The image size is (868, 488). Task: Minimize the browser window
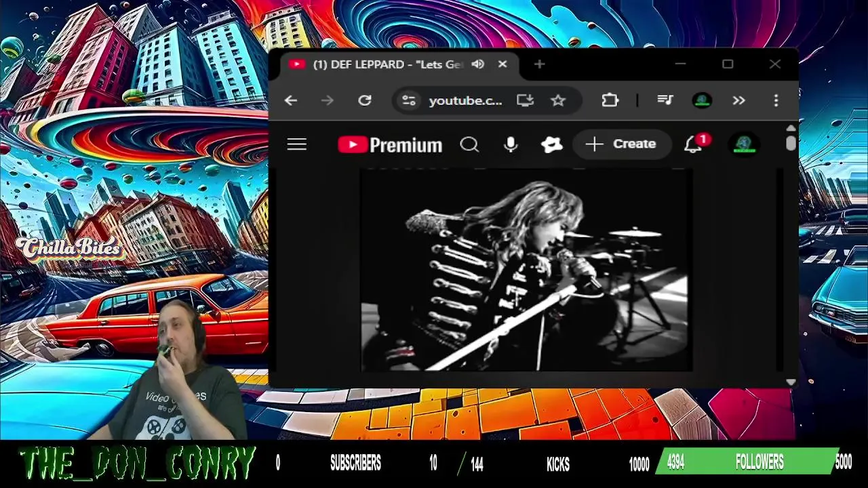(680, 64)
